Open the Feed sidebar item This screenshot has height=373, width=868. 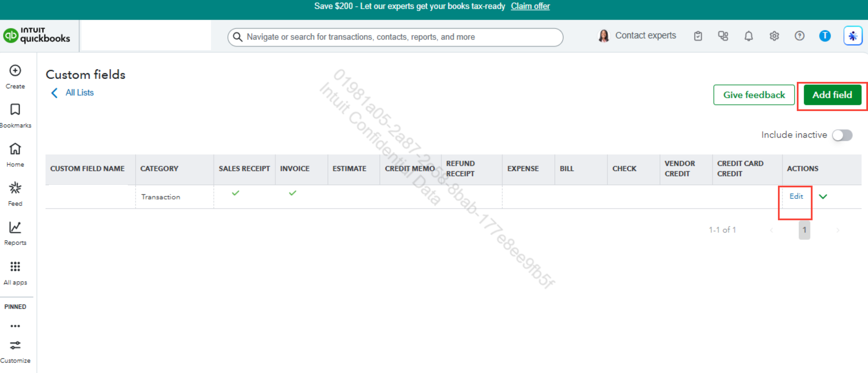click(x=15, y=188)
